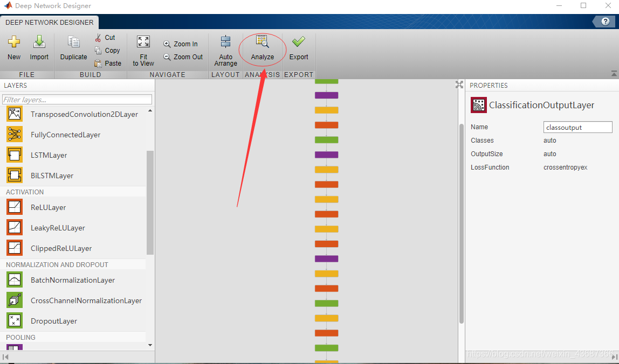
Task: Zoom In on the canvas
Action: coord(181,44)
